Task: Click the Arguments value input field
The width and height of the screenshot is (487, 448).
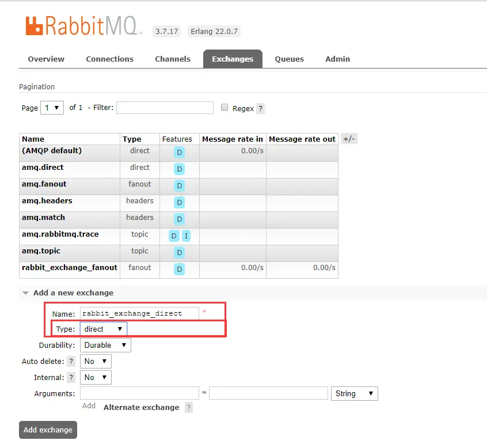Action: [268, 393]
